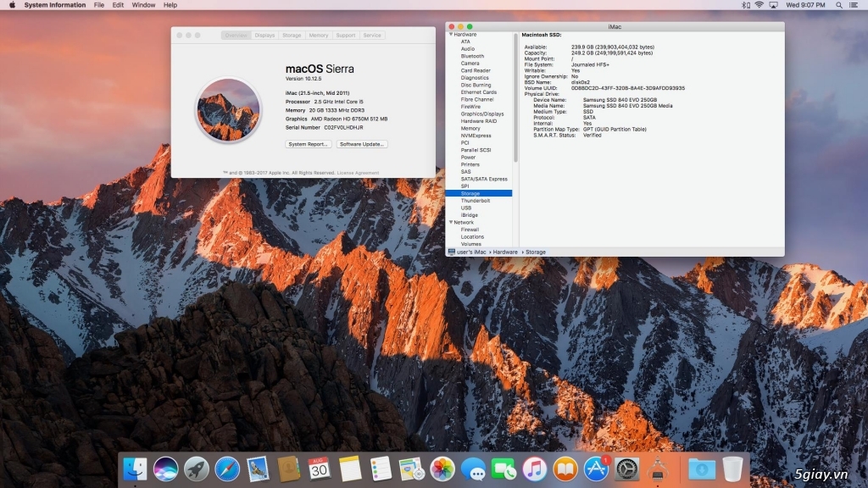Viewport: 868px width, 488px height.
Task: Select SATA/SATA Express in sidebar
Action: [x=484, y=179]
